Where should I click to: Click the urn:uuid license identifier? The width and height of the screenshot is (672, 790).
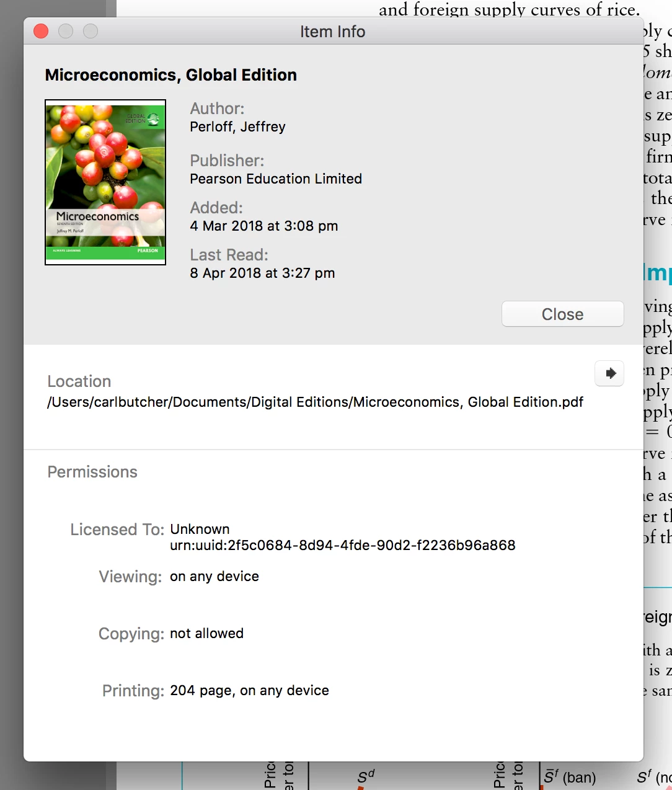tap(343, 545)
